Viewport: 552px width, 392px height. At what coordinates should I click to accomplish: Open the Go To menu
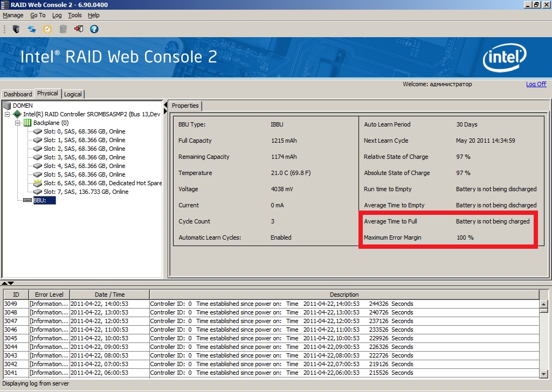point(38,15)
